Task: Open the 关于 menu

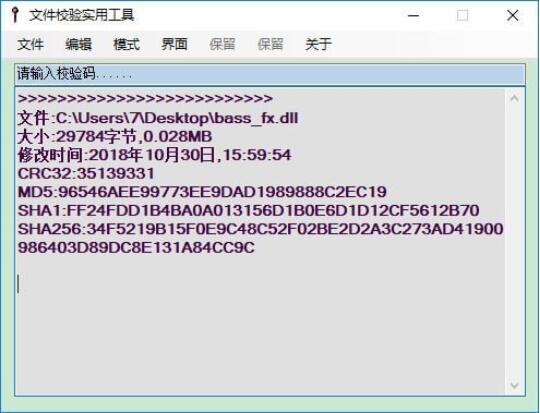Action: click(x=319, y=44)
